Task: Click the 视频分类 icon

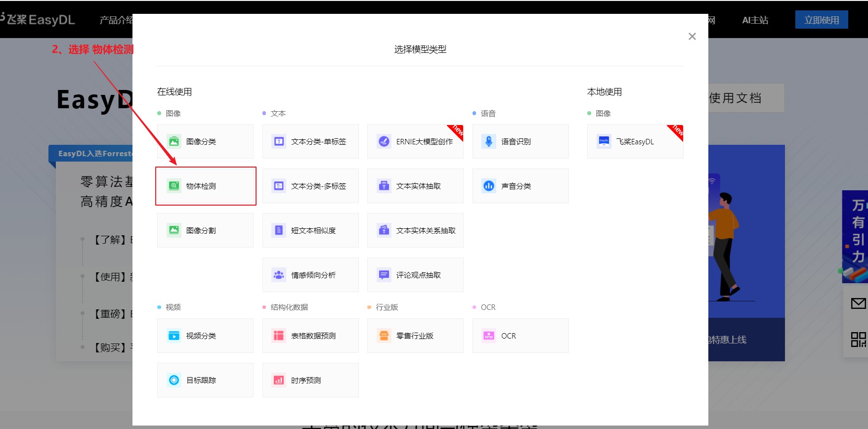Action: click(174, 336)
